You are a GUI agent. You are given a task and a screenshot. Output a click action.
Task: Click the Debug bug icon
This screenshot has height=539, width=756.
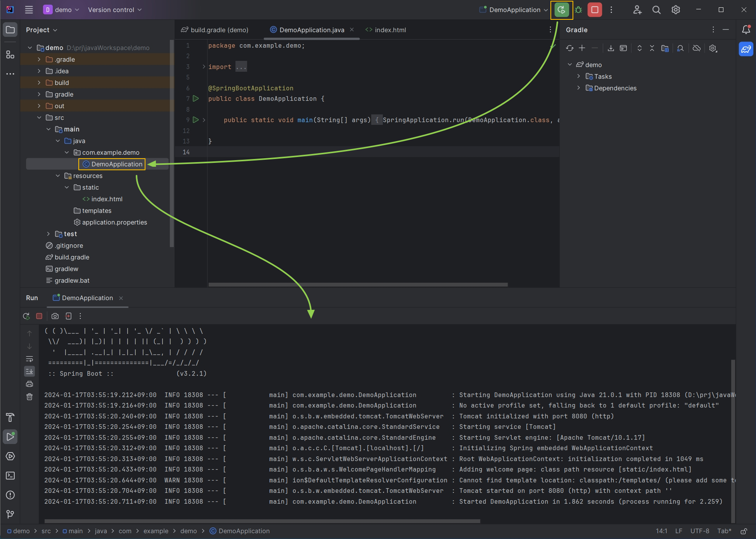578,10
